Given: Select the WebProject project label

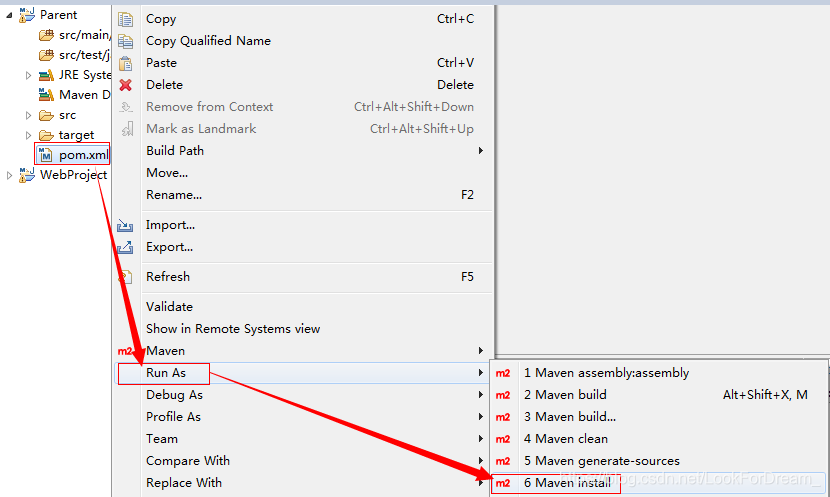Looking at the screenshot, I should click(x=74, y=175).
